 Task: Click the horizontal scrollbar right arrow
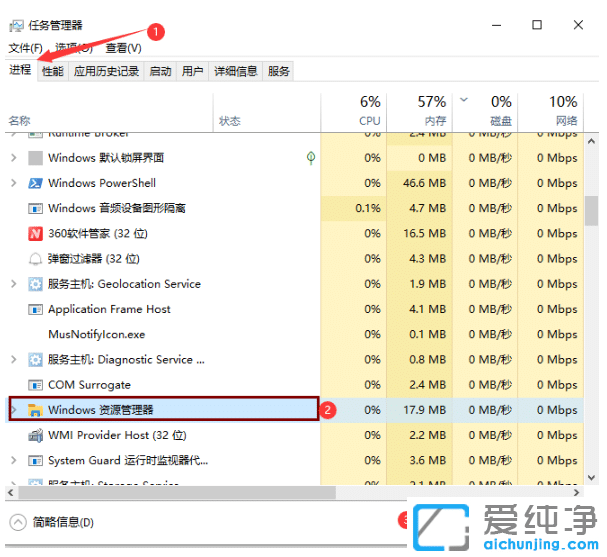coord(577,492)
